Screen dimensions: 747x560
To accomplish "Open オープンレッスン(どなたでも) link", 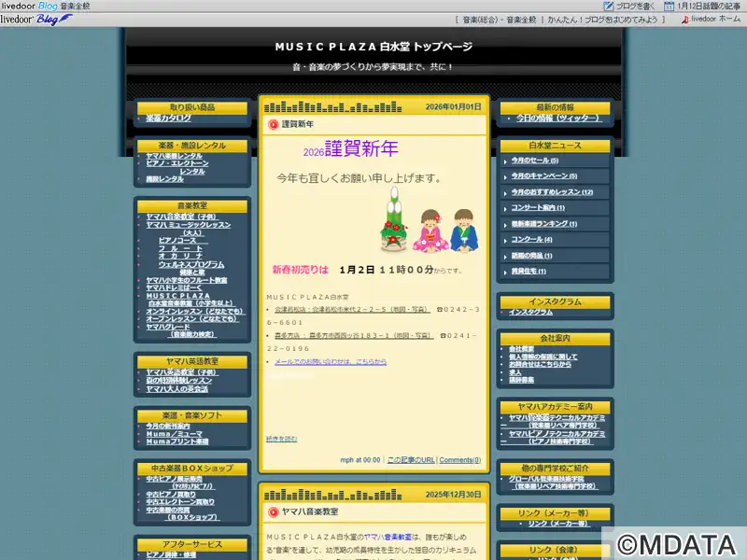I will coord(192,318).
